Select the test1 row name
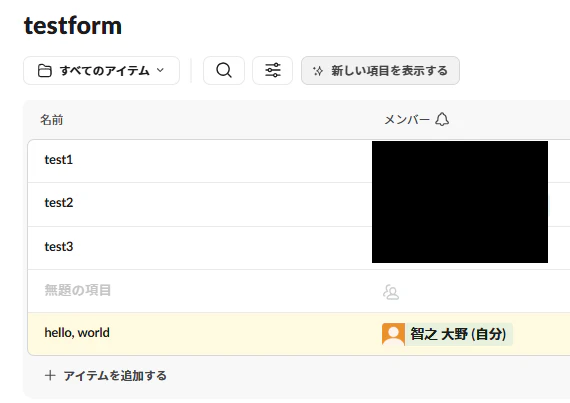570x403 pixels. pos(59,160)
